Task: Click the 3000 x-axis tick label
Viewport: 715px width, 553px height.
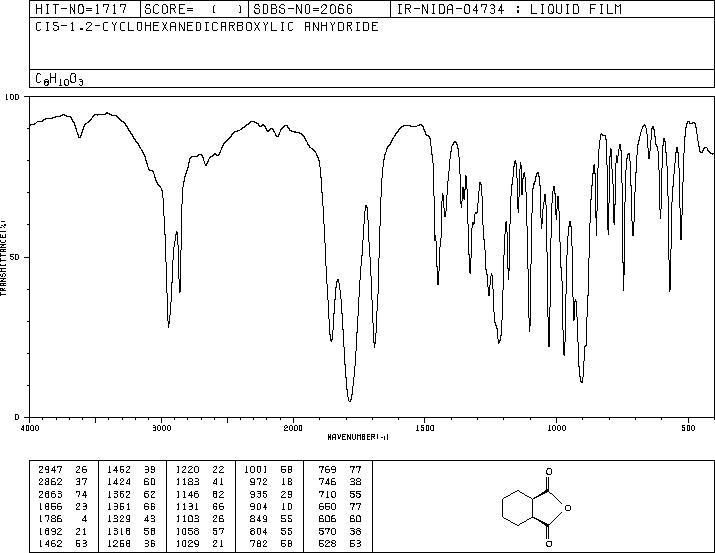Action: coord(161,428)
